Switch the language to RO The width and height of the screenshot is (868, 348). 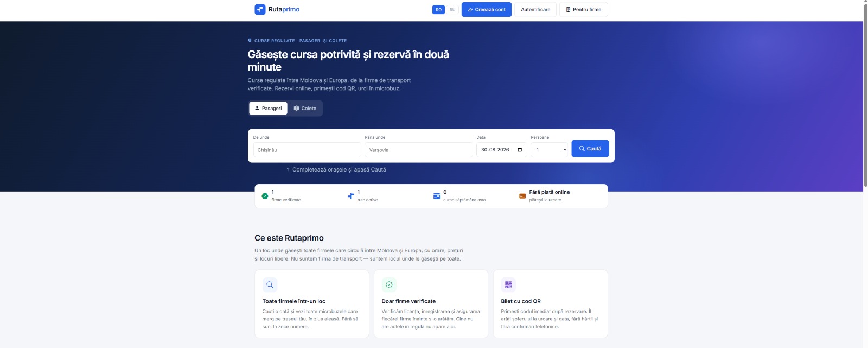tap(438, 10)
